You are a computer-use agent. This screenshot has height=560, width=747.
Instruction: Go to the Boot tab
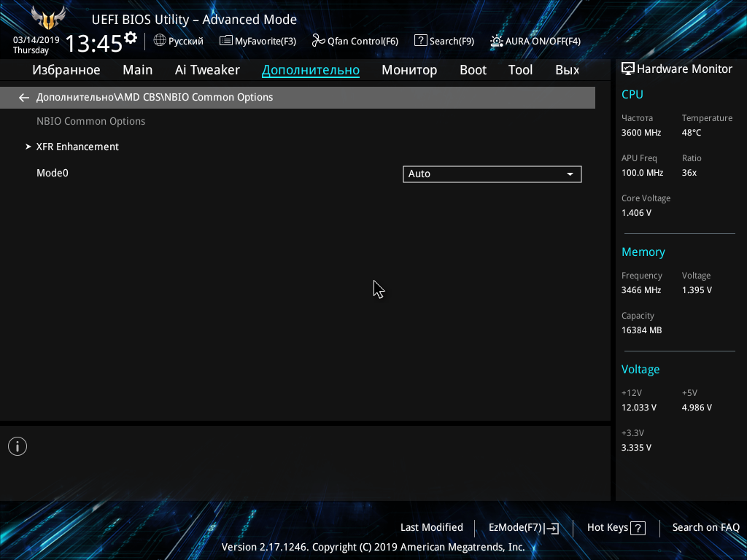473,70
